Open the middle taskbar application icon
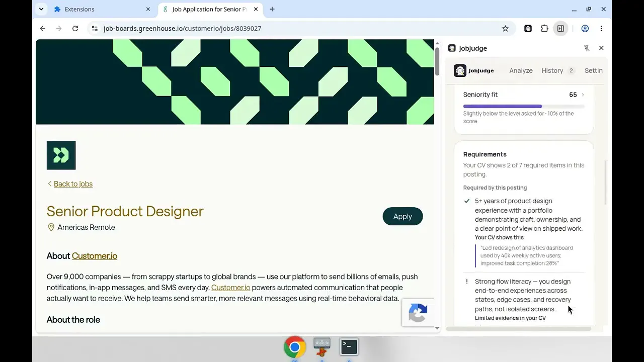The image size is (644, 362). point(322,347)
